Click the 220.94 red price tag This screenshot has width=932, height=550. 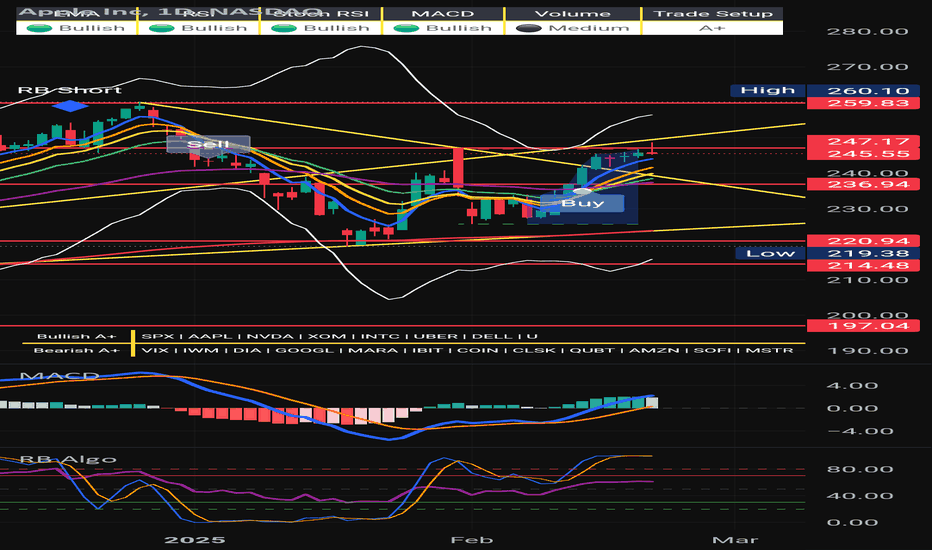click(863, 241)
